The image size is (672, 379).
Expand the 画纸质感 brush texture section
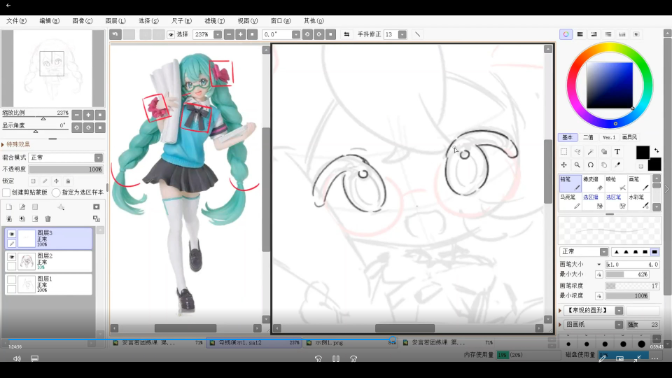pos(560,325)
